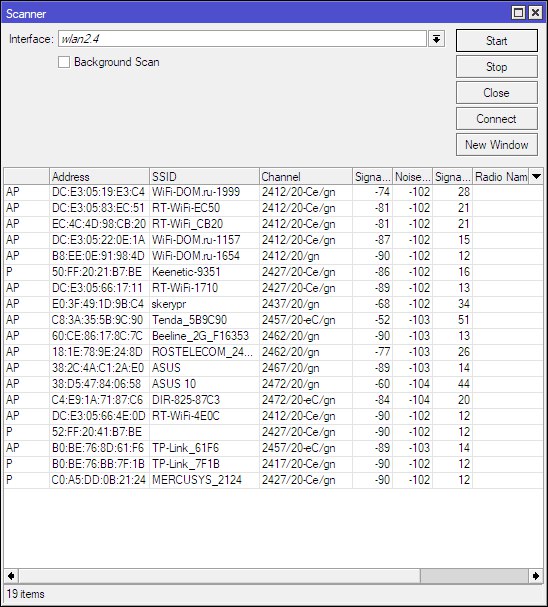Select the TP-Link_61F6 network
548x607 pixels.
click(273, 448)
